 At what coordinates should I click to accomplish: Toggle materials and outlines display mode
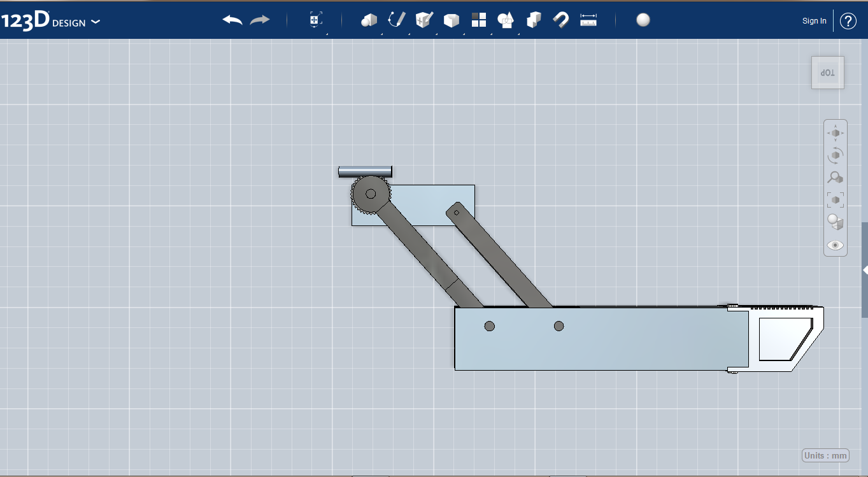click(x=836, y=222)
